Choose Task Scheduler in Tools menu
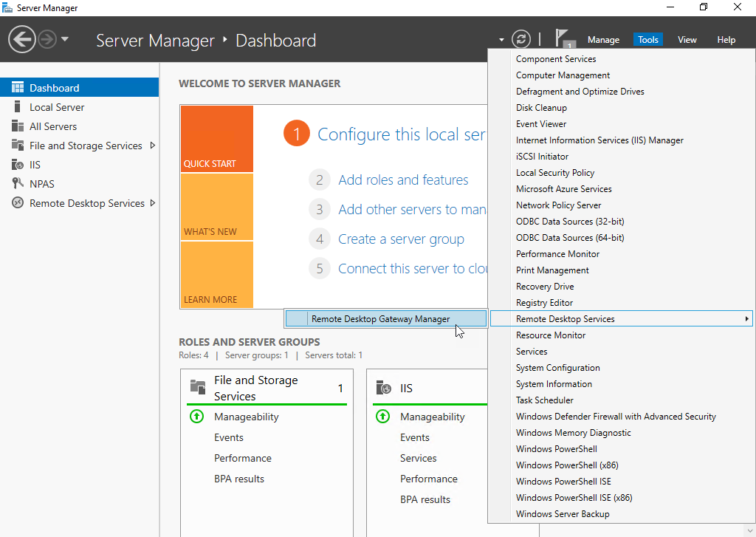 coord(544,400)
